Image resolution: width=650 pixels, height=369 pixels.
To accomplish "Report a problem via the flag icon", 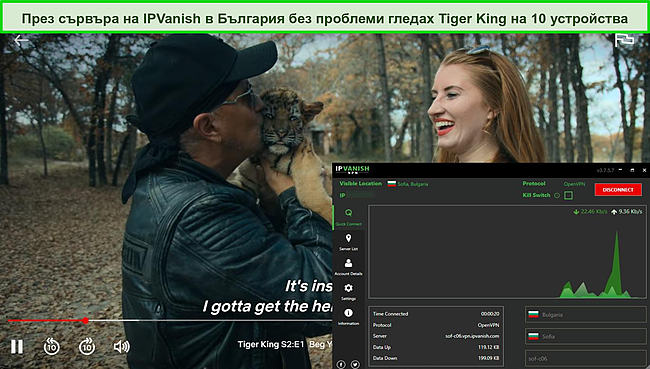I will point(624,41).
